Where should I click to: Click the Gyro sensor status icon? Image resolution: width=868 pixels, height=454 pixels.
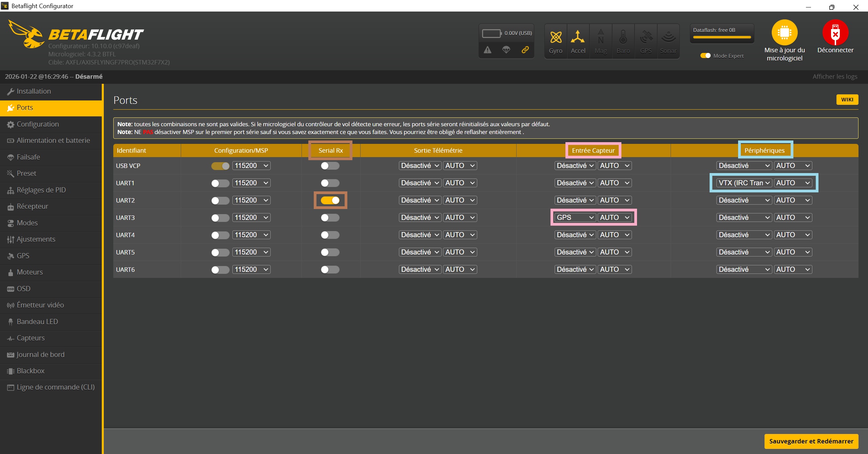coord(556,38)
